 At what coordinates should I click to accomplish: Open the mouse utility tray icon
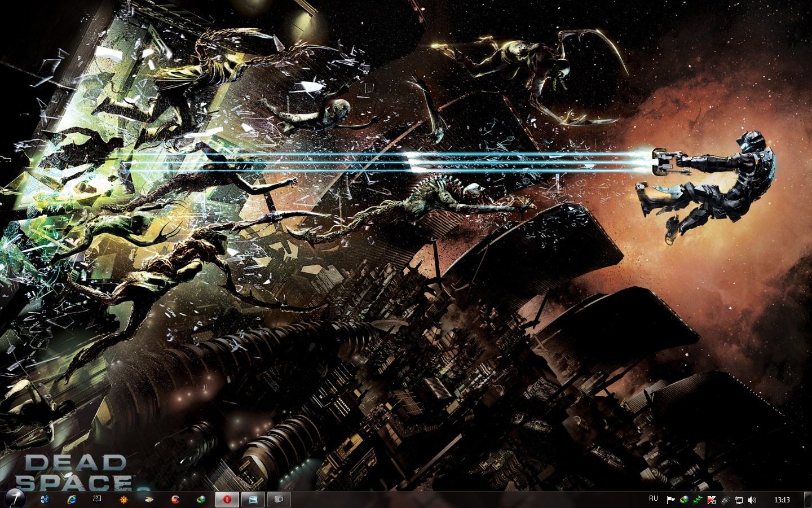point(725,500)
